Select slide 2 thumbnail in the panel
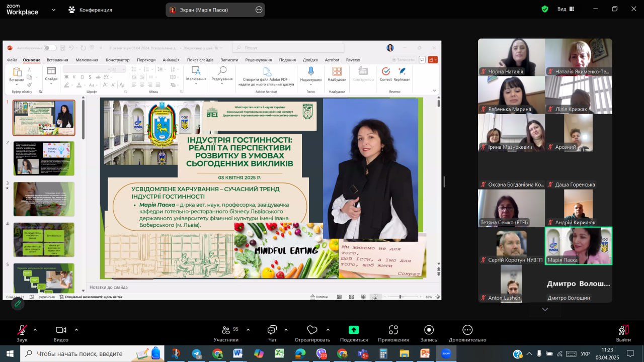The height and width of the screenshot is (362, 644). coord(44,158)
